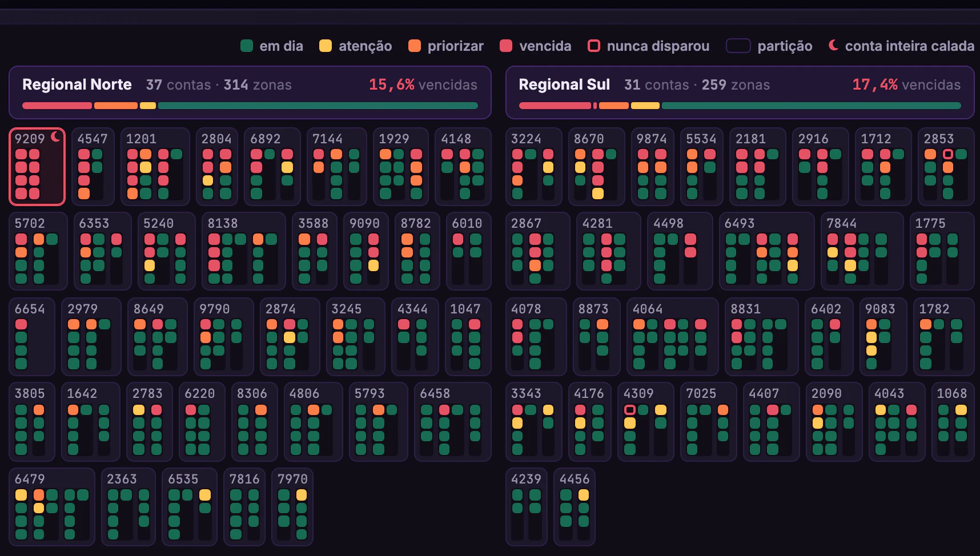The image size is (980, 556).
Task: Click '17,4% vencidas' in Regional Sul
Action: (x=906, y=84)
